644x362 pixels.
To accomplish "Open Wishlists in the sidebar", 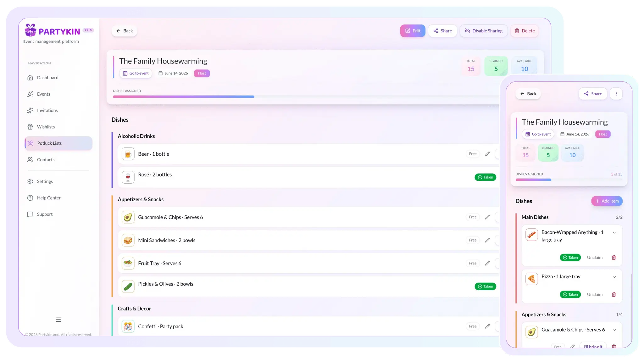I will (58, 127).
